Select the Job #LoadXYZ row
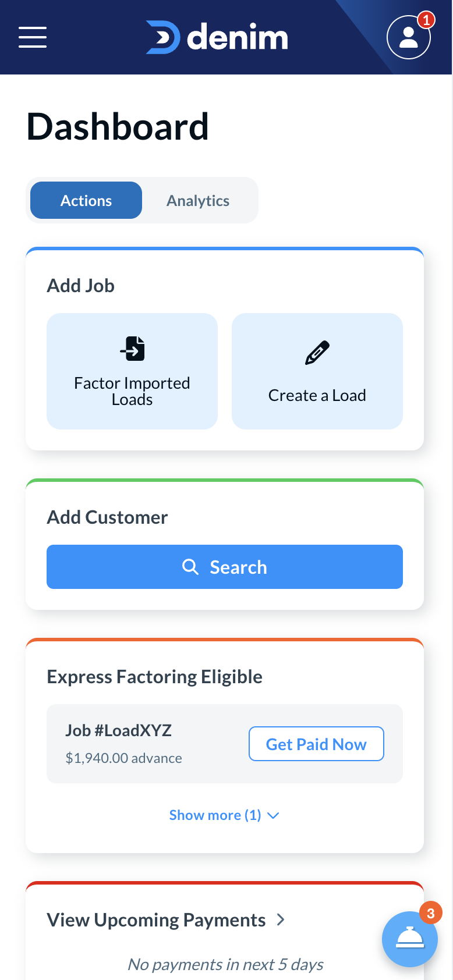The width and height of the screenshot is (453, 980). [146, 744]
